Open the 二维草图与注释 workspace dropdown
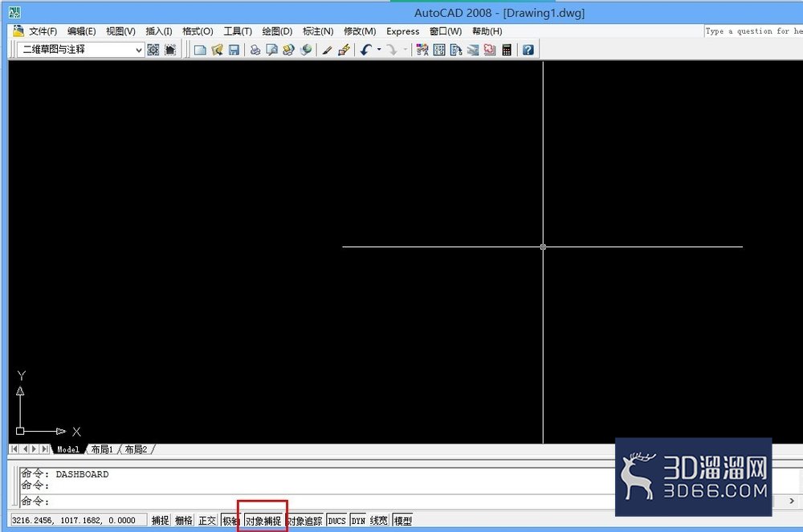Viewport: 803px width, 532px height. (x=80, y=50)
